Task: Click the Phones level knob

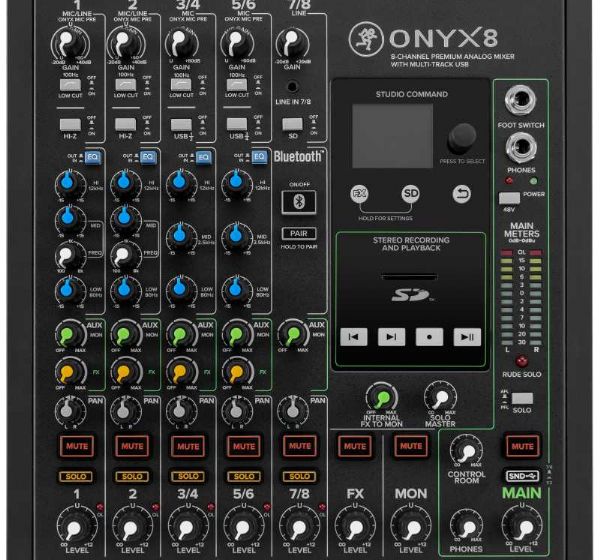Action: coord(466,526)
